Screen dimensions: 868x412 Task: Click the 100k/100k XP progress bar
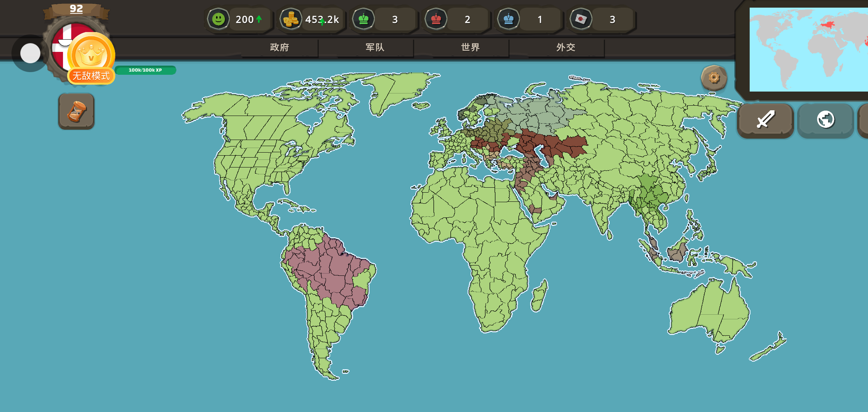coord(145,70)
